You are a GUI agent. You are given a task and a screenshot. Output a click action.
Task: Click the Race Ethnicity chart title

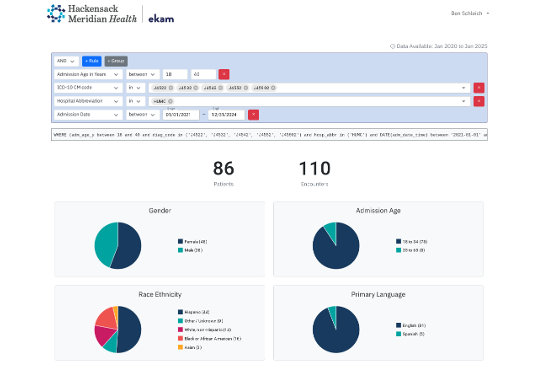pyautogui.click(x=160, y=294)
